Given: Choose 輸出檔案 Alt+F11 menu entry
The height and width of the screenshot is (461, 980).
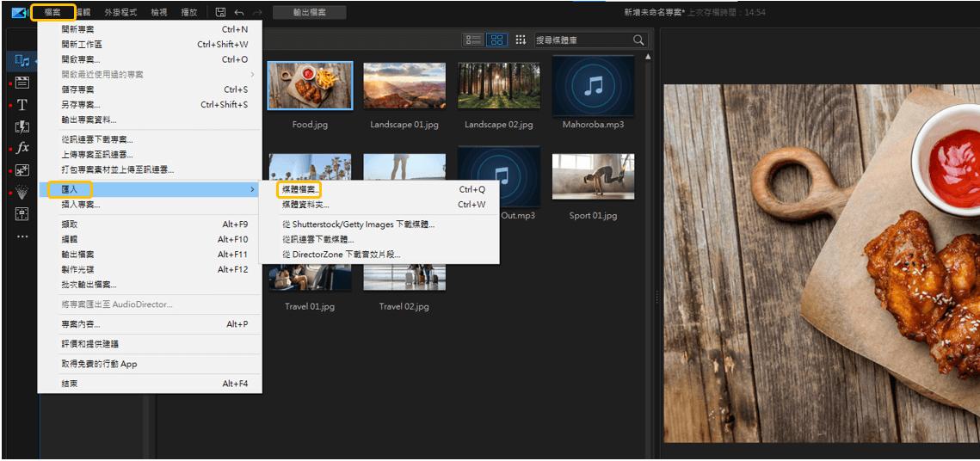Looking at the screenshot, I should tap(150, 255).
